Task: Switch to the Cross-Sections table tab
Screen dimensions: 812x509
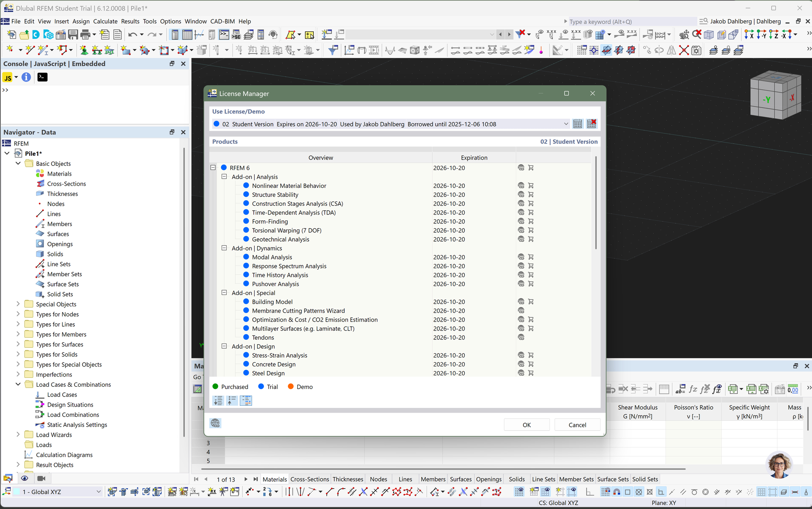Action: (x=309, y=479)
